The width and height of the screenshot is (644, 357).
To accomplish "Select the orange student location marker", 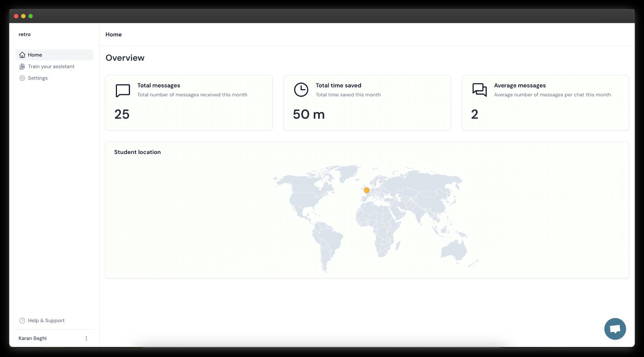I will pos(366,190).
